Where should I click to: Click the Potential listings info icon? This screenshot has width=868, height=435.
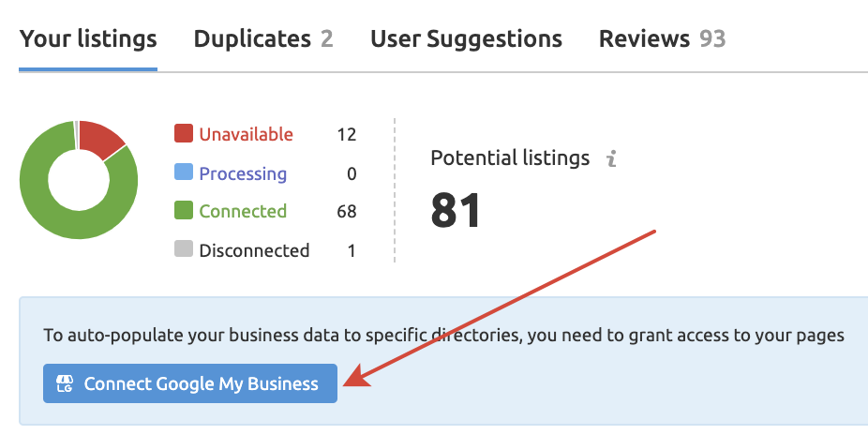(611, 158)
